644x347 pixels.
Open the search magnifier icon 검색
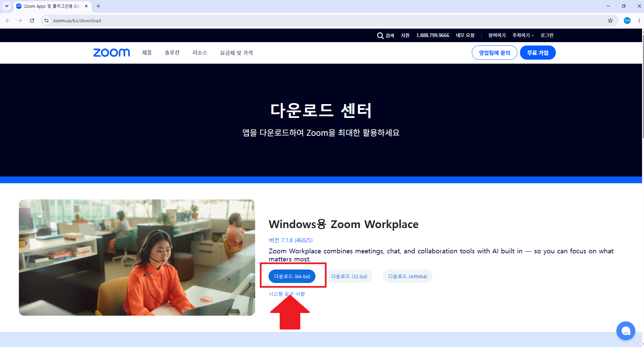(x=386, y=35)
